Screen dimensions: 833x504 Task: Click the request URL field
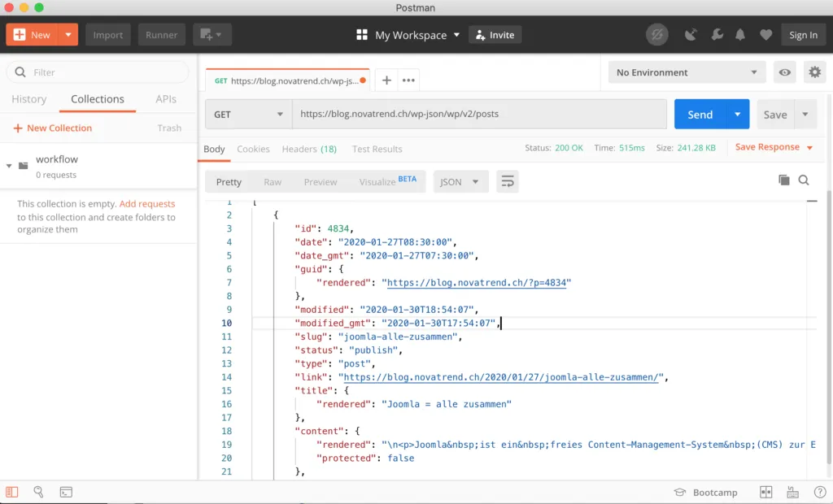(479, 114)
